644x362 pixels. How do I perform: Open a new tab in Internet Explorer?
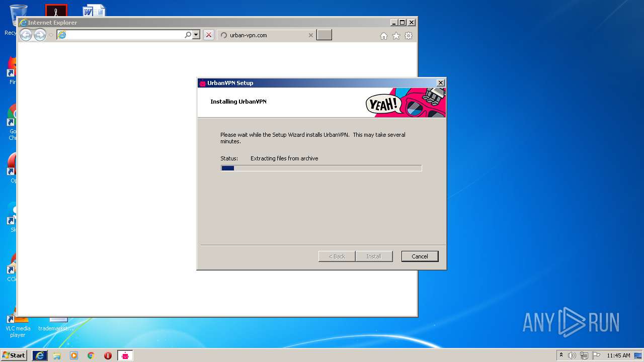324,35
